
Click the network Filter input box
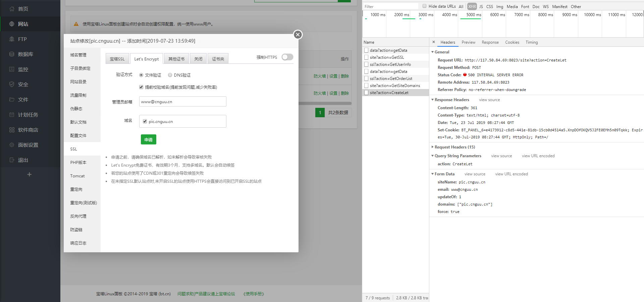point(391,6)
